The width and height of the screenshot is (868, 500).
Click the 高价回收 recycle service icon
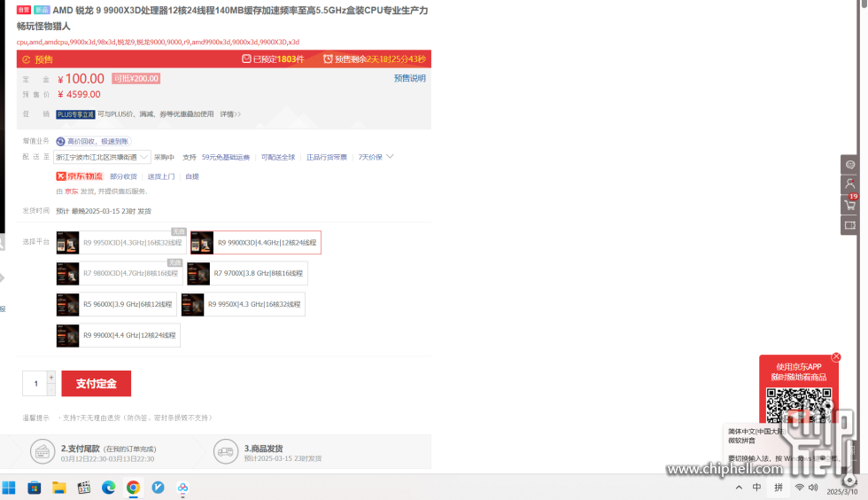(x=60, y=141)
